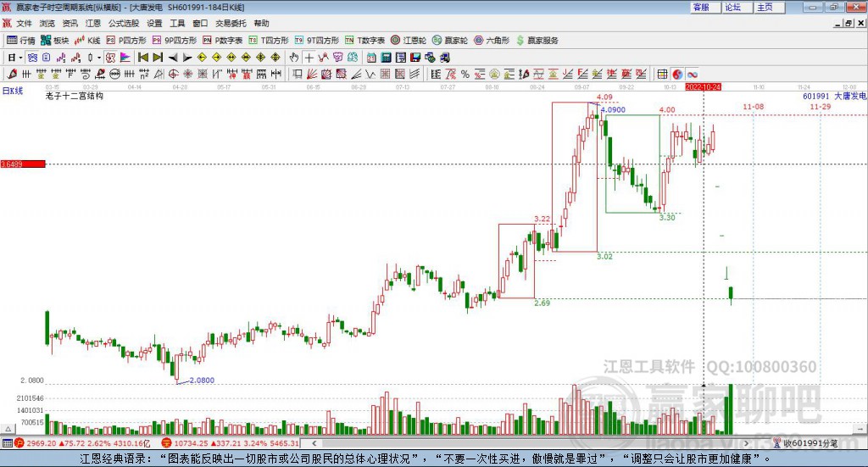868x467 pixels.
Task: Click the save diskette icon
Action: tap(415, 58)
